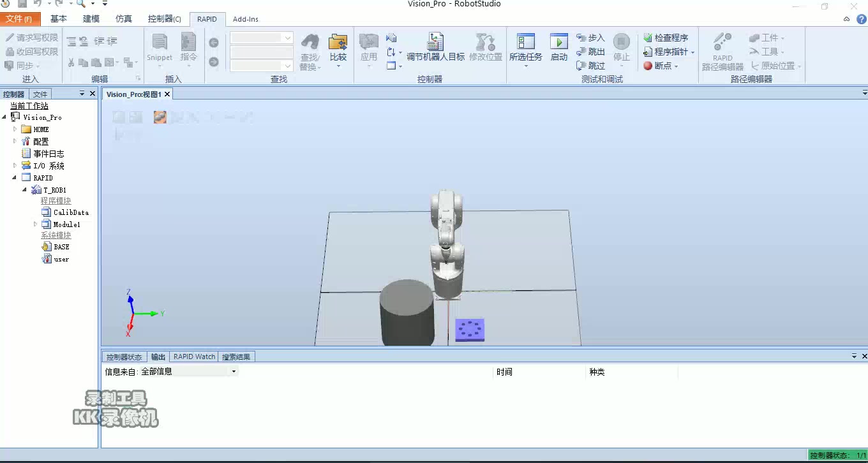Click the 跳出 (Step Out) debug icon
Viewport: 868px width, 463px height.
click(x=581, y=52)
